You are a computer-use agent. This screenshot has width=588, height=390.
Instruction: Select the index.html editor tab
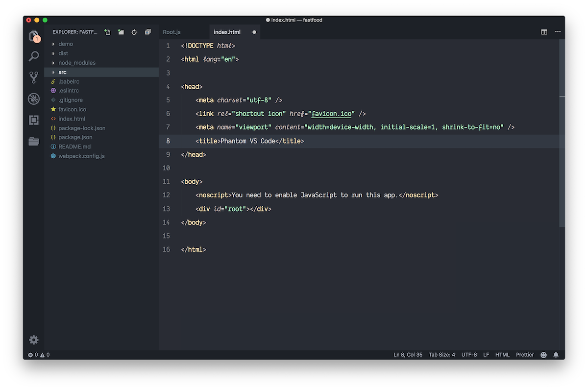[227, 32]
